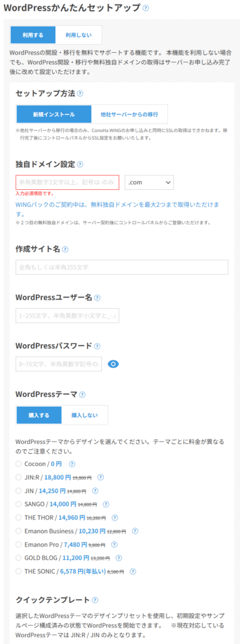
Task: Click the blue WINGパック free domain notice text
Action: click(x=117, y=209)
